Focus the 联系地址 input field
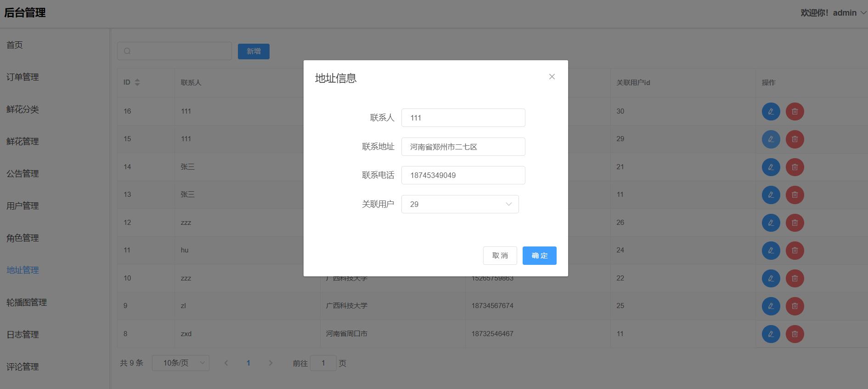Image resolution: width=868 pixels, height=389 pixels. (x=463, y=147)
